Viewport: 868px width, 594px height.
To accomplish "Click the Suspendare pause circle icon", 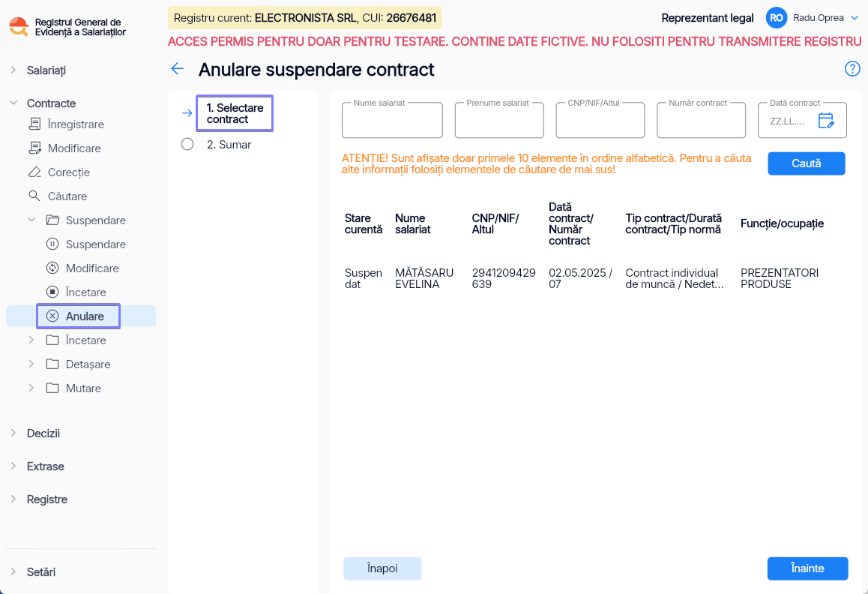I will tap(52, 244).
